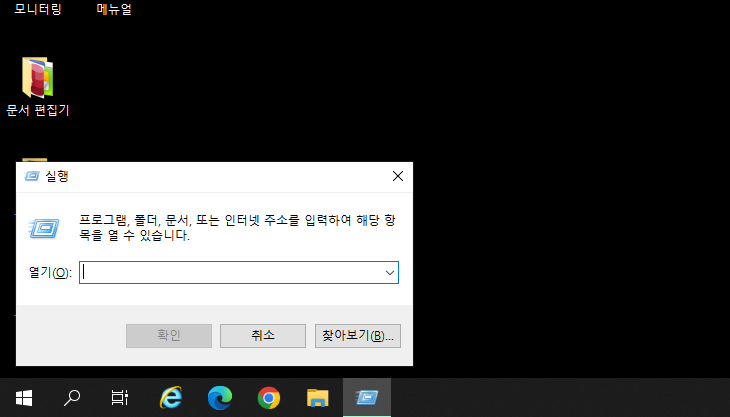Viewport: 730px width, 417px height.
Task: Click the 모니터링 desktop shortcut label
Action: click(x=38, y=9)
